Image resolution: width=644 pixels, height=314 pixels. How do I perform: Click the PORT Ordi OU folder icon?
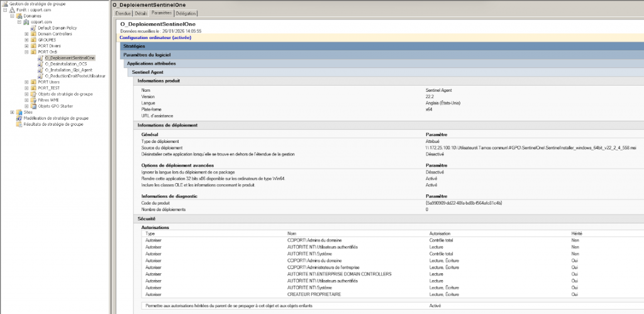pos(33,52)
